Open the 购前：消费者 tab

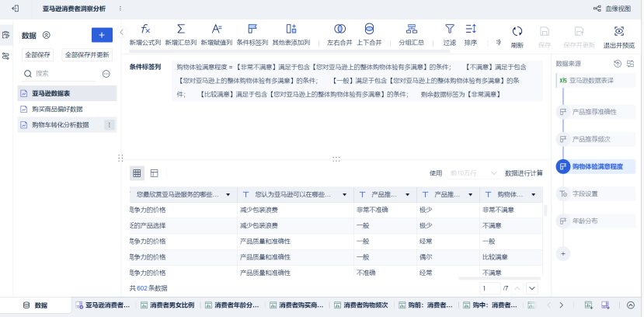[426, 305]
